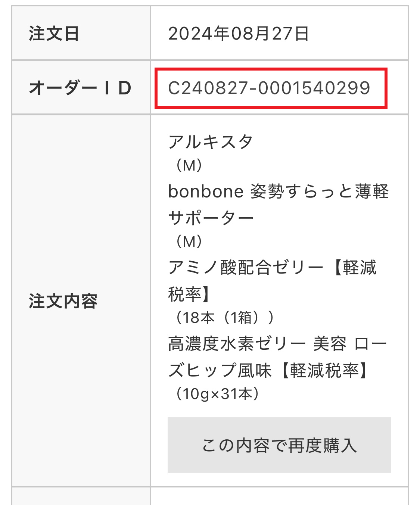This screenshot has width=420, height=505.
Task: Click the この内容で再度購入 repurchase button
Action: pyautogui.click(x=279, y=445)
